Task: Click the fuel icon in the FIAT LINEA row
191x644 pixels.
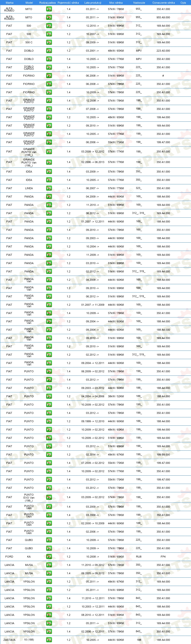Action: click(49, 188)
